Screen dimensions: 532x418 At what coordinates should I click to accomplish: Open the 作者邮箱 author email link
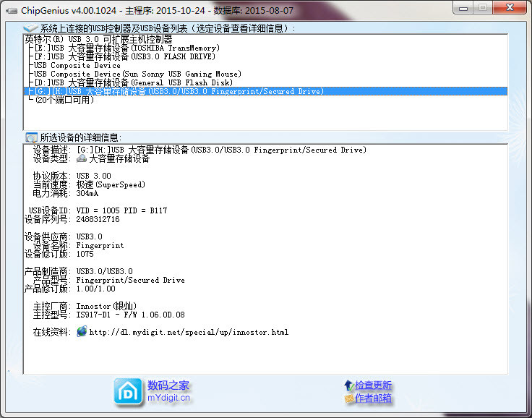373,398
